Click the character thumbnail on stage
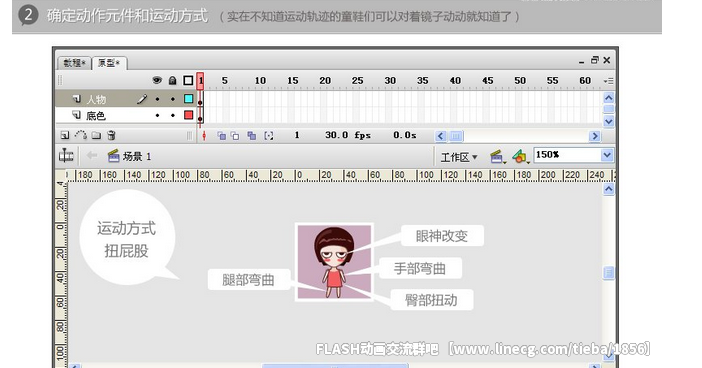 click(334, 262)
